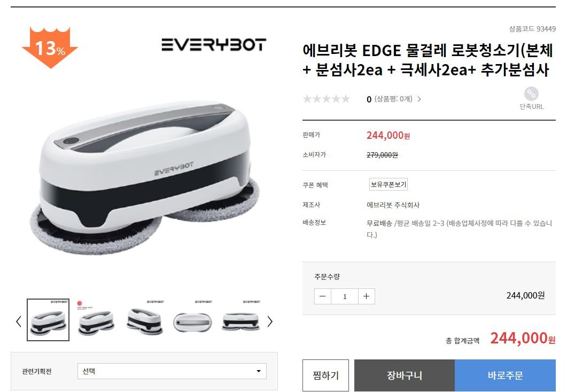Show previous product thumbnails with left arrow
The width and height of the screenshot is (567, 392).
[19, 321]
